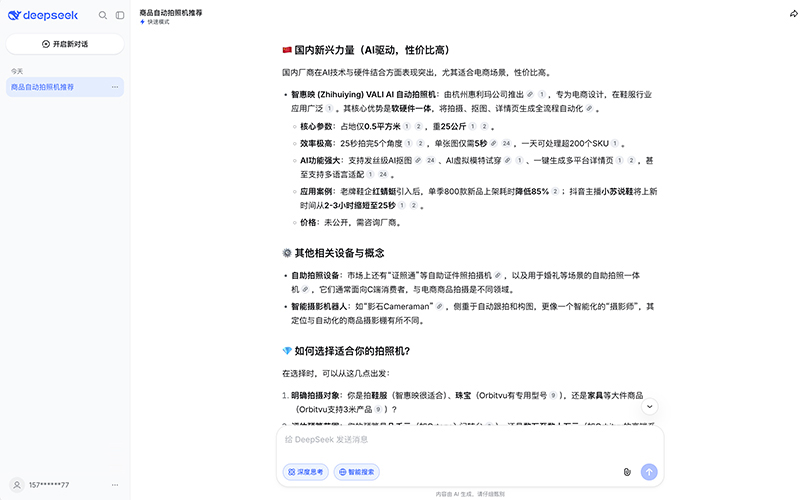Open citation 1 after 重25公斤

point(472,126)
